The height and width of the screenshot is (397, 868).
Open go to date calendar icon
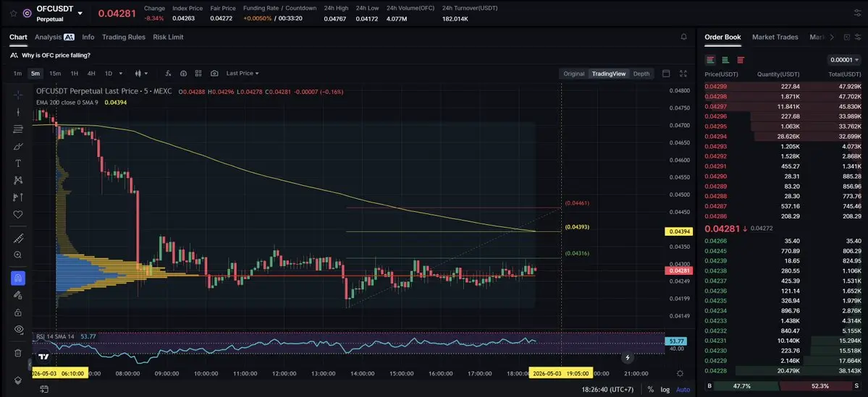[45, 390]
